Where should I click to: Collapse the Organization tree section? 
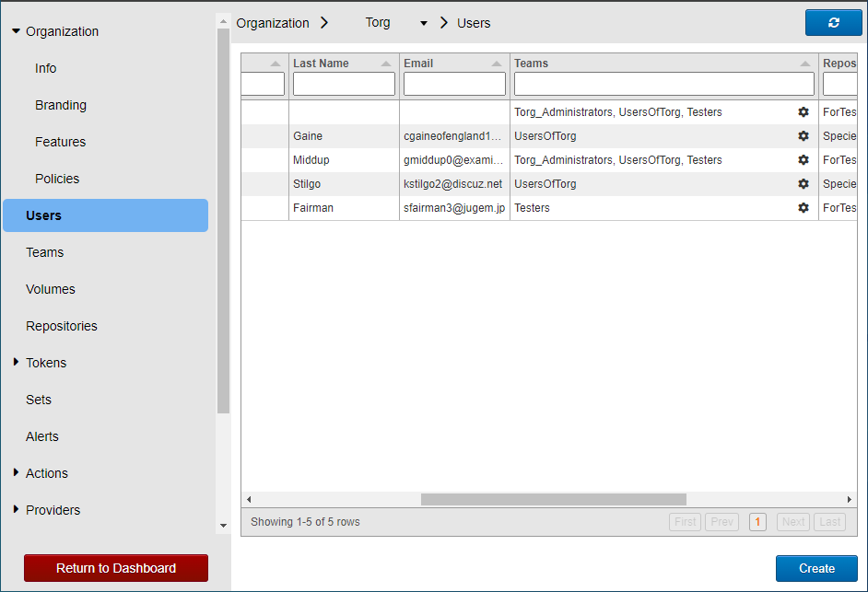(x=16, y=31)
